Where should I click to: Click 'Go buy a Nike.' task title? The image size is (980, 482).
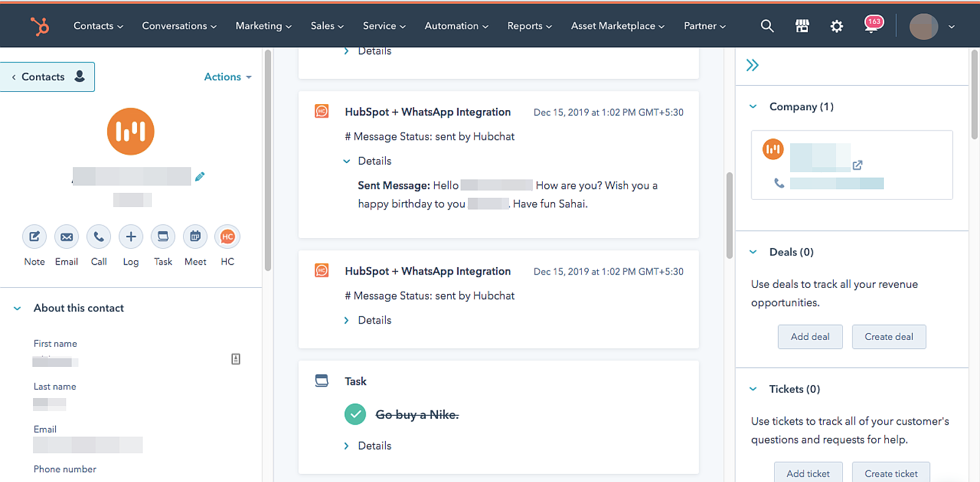(x=417, y=415)
